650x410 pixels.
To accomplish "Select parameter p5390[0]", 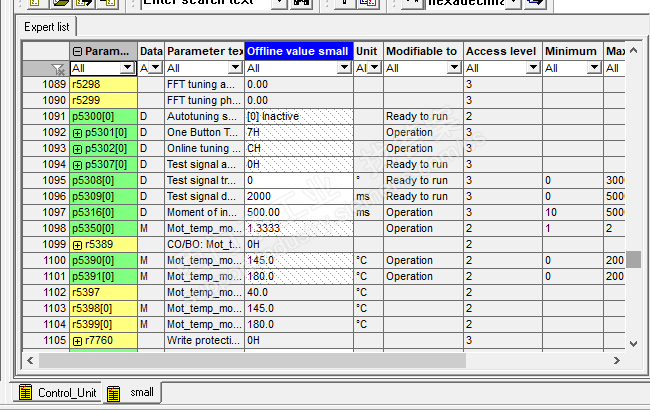I will click(x=103, y=261).
